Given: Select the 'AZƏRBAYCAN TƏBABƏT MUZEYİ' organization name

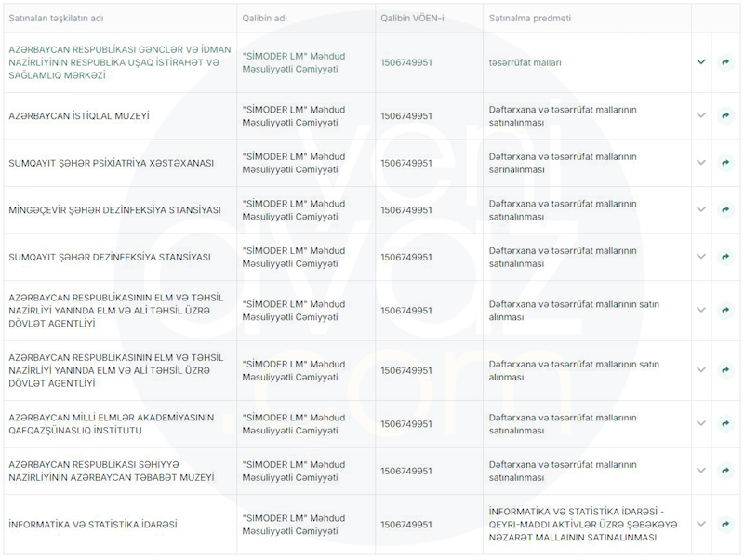Looking at the screenshot, I should (x=111, y=471).
